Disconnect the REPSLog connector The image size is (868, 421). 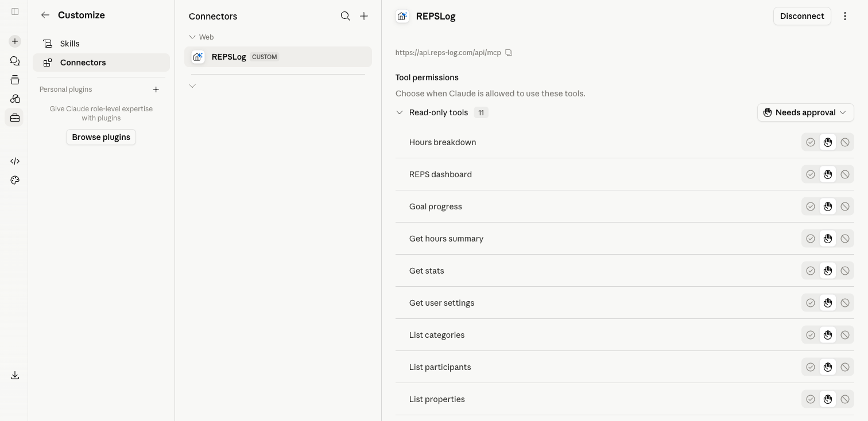pos(802,16)
